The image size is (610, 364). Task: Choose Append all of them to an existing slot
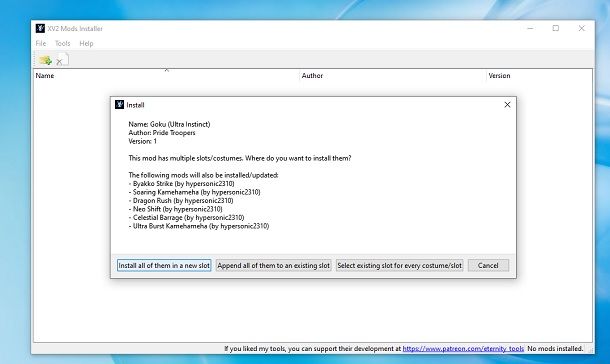click(x=273, y=266)
